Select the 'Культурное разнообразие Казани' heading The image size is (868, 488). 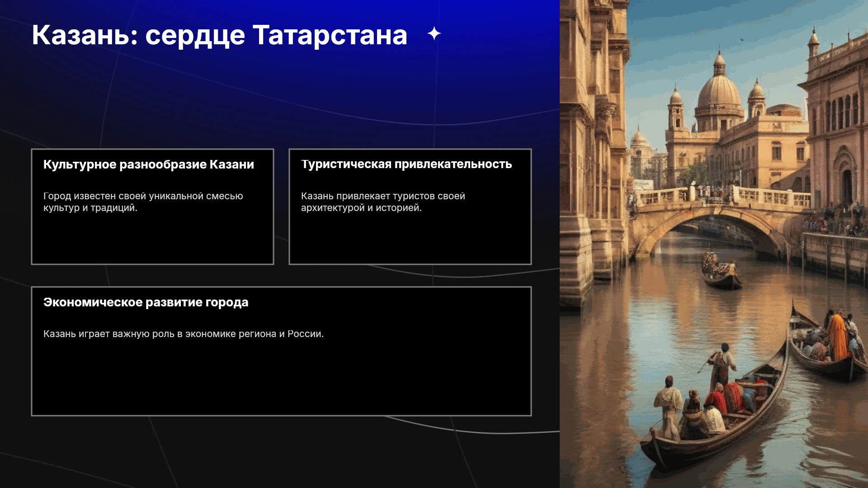pyautogui.click(x=149, y=164)
